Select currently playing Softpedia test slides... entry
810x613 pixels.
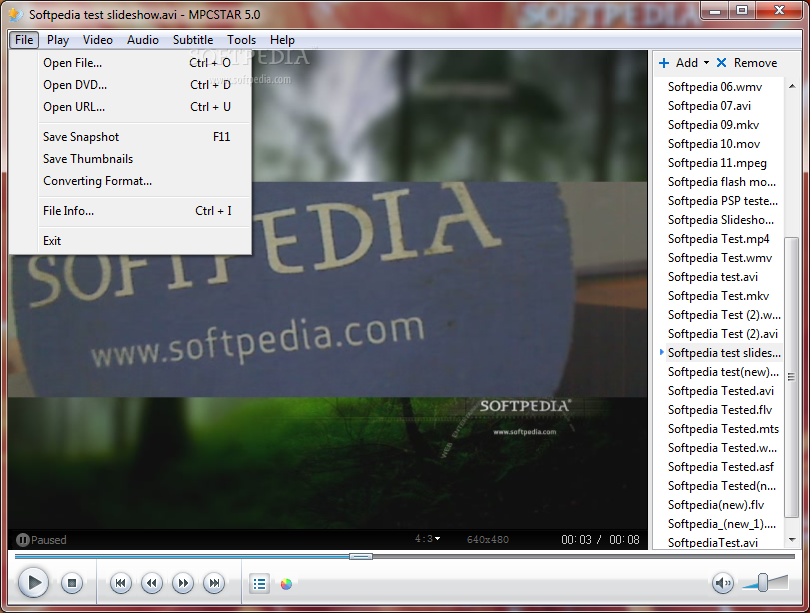click(724, 353)
